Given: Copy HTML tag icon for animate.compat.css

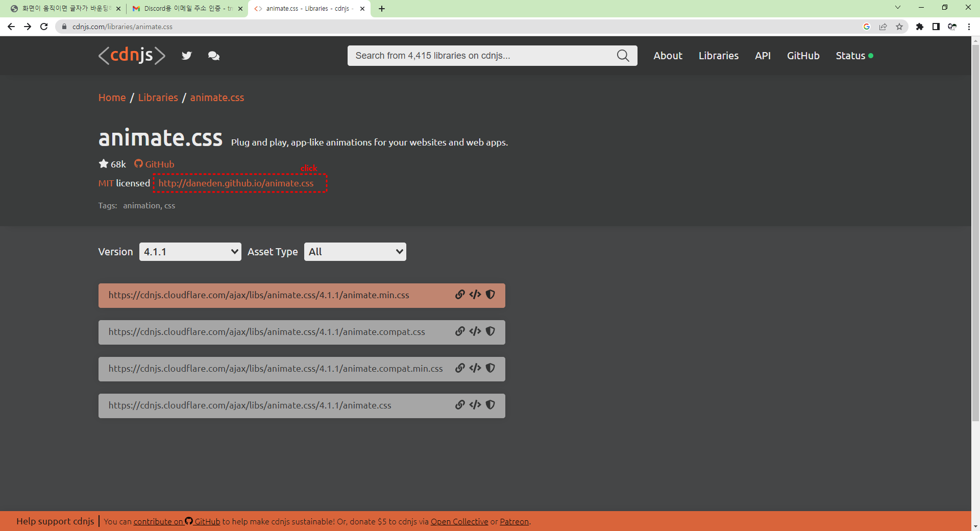Looking at the screenshot, I should tap(475, 331).
